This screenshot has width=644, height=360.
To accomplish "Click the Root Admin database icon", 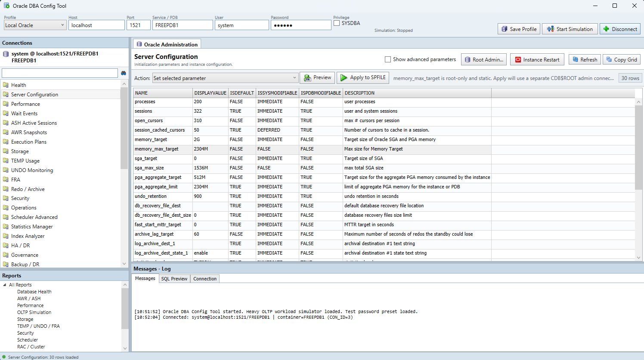I will point(468,60).
